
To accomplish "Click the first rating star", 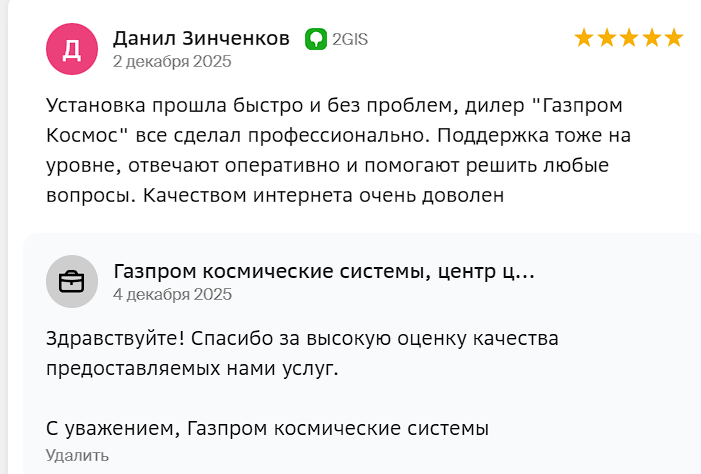I will click(x=585, y=38).
